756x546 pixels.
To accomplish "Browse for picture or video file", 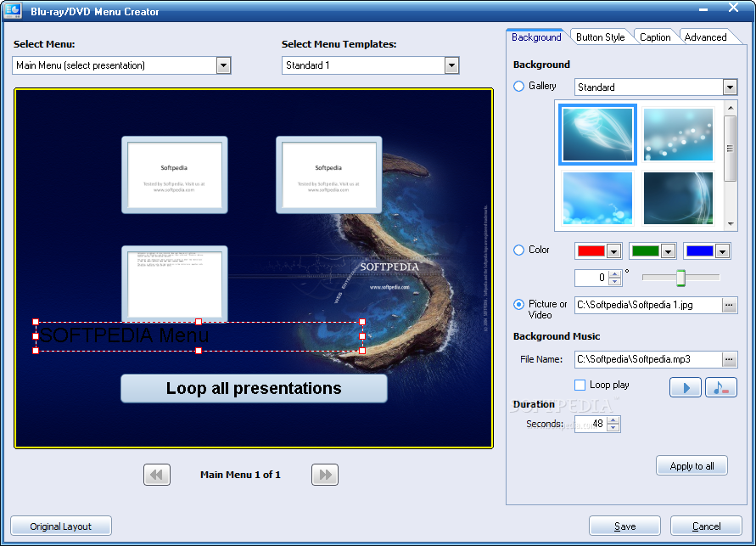I will click(730, 305).
